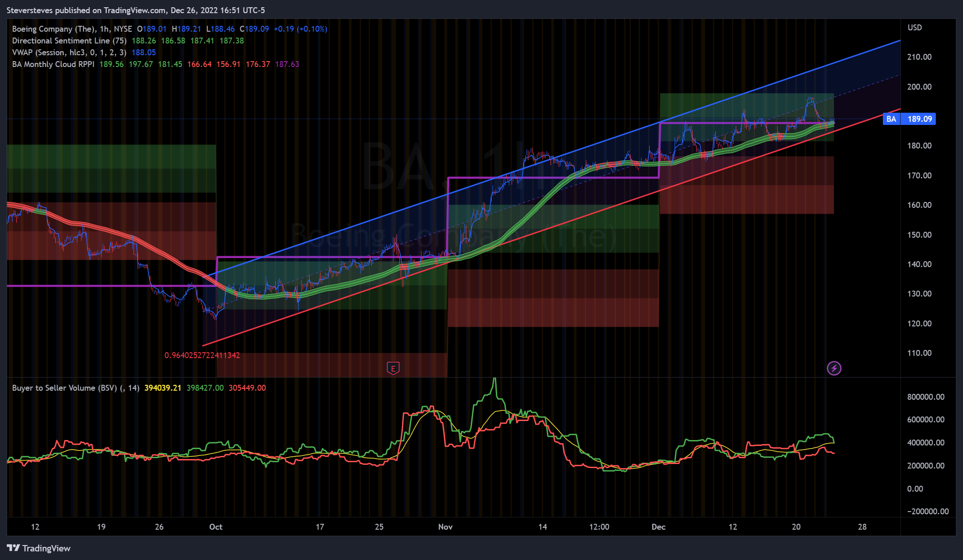
Task: Click the 19 date axis label
Action: click(x=101, y=527)
